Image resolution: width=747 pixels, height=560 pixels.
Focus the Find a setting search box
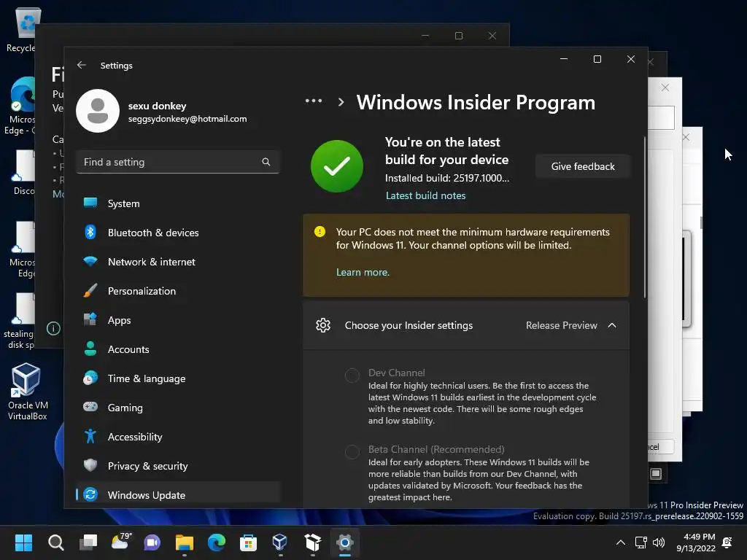tap(177, 162)
